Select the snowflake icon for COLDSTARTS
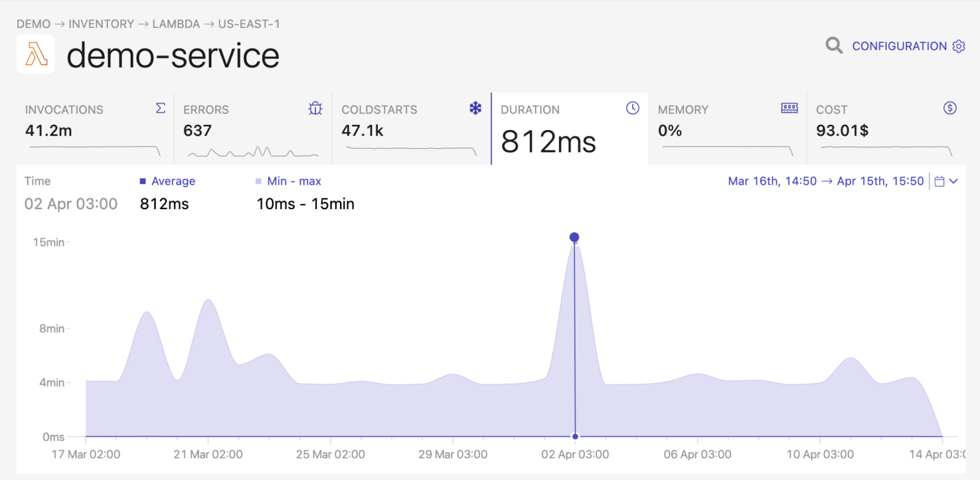 pos(475,108)
